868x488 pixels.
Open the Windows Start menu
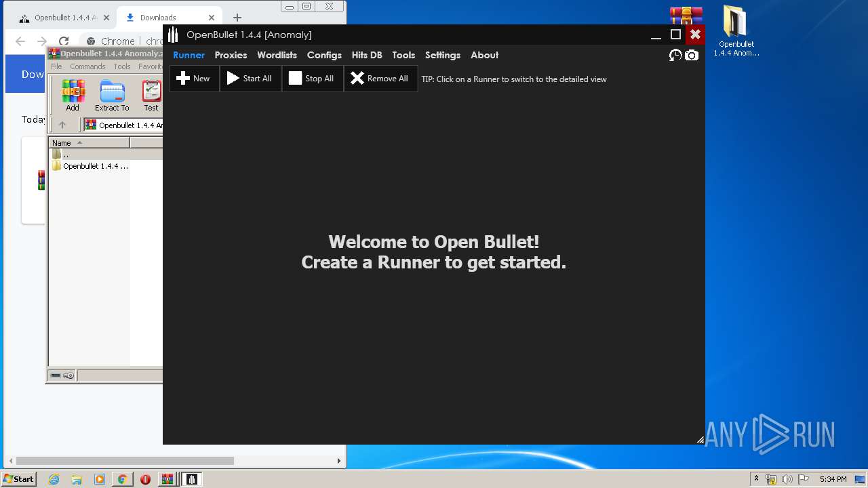pyautogui.click(x=19, y=479)
